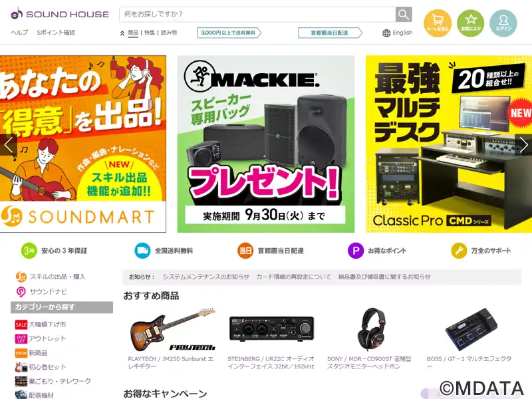Open the SONY MDR-CD900ST headphone thumbnail
The image size is (532, 399).
(372, 330)
